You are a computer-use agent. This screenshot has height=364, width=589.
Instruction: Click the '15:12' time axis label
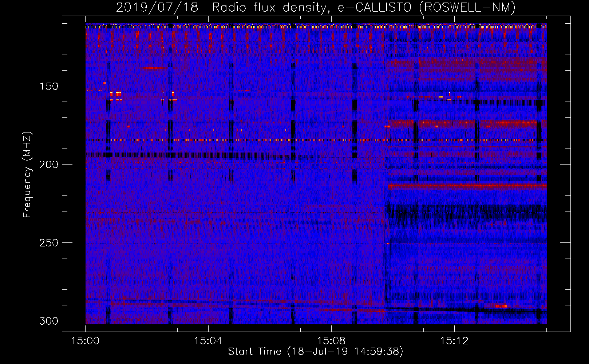[454, 341]
